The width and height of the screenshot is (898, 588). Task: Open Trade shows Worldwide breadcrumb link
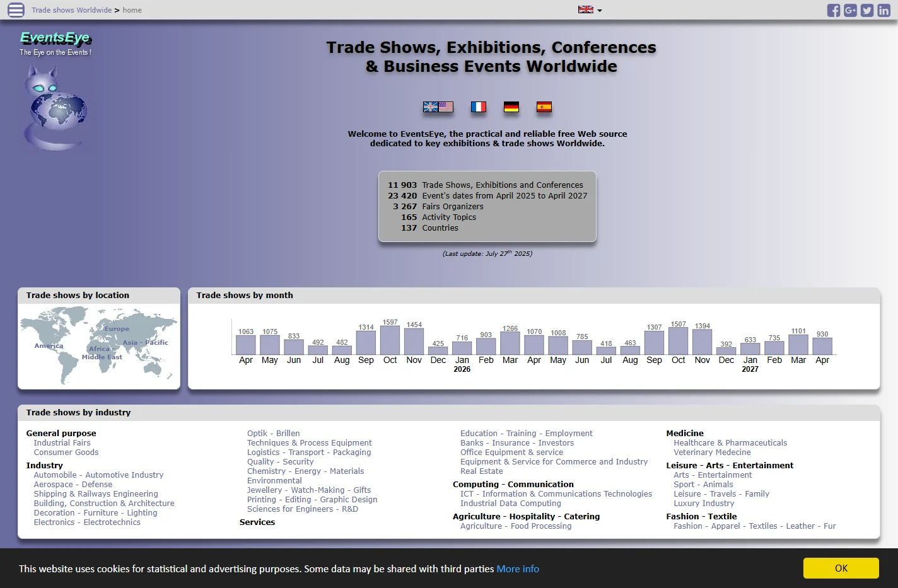point(71,10)
